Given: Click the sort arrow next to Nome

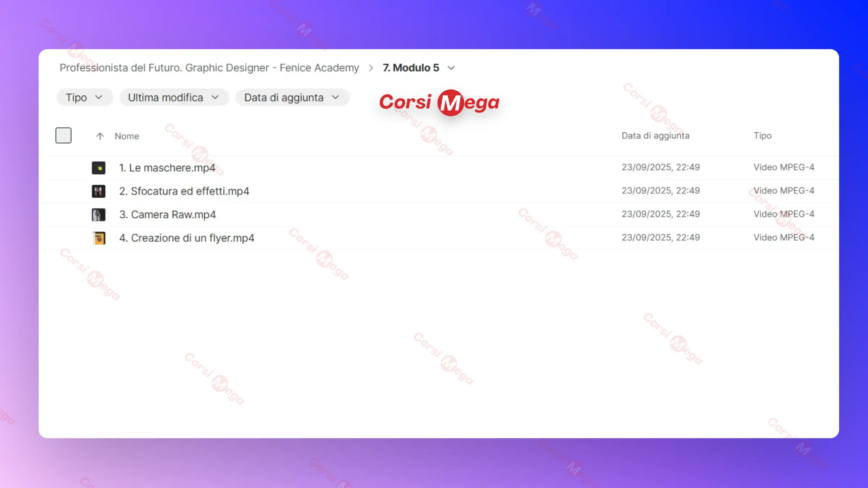Looking at the screenshot, I should pyautogui.click(x=100, y=136).
